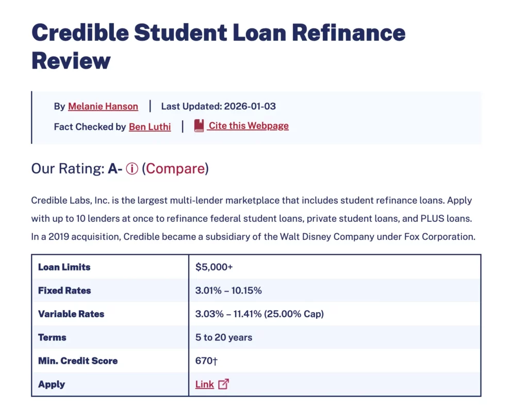Click the bold A- rating text
528x420 pixels.
pyautogui.click(x=115, y=168)
